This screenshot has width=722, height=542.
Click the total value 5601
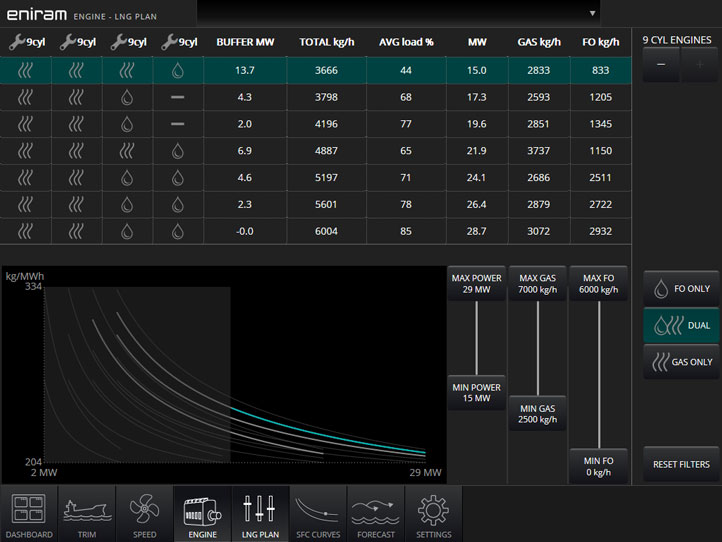click(x=326, y=204)
